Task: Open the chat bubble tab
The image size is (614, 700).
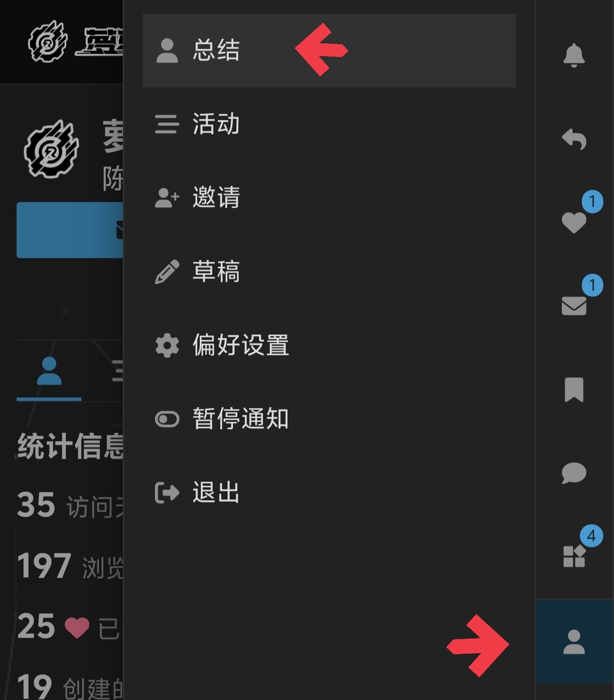Action: [574, 473]
